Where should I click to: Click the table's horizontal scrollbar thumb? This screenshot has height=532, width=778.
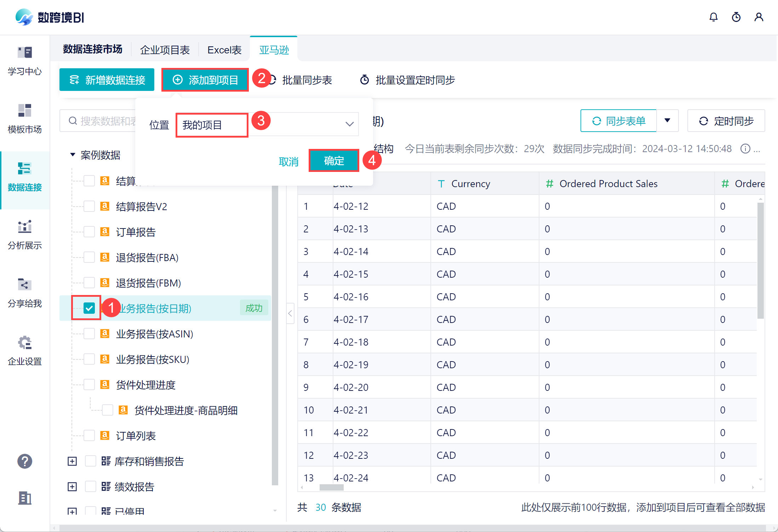coord(331,487)
